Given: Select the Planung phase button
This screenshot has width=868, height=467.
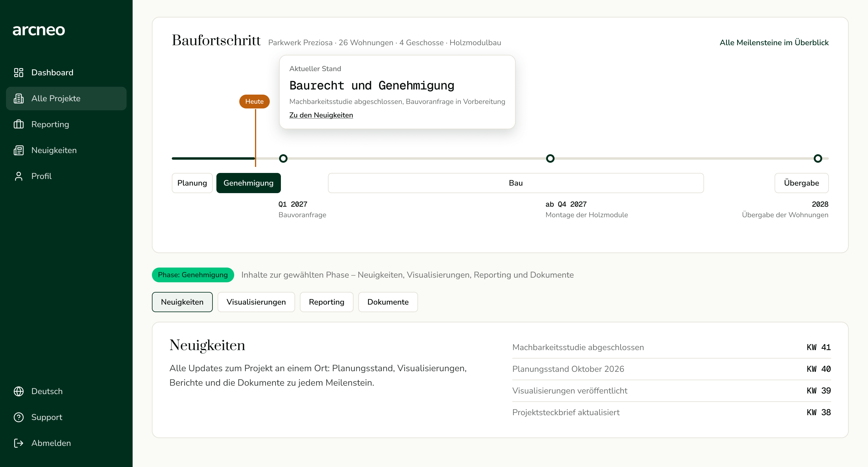Looking at the screenshot, I should click(192, 183).
